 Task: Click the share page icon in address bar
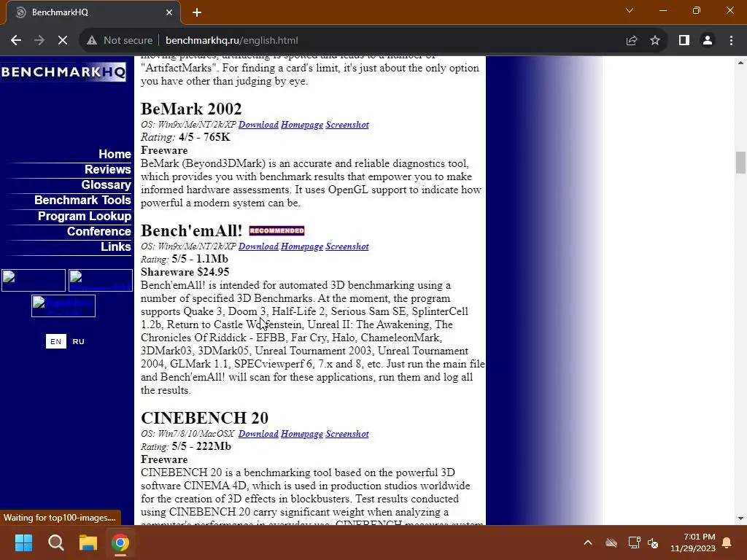point(632,41)
